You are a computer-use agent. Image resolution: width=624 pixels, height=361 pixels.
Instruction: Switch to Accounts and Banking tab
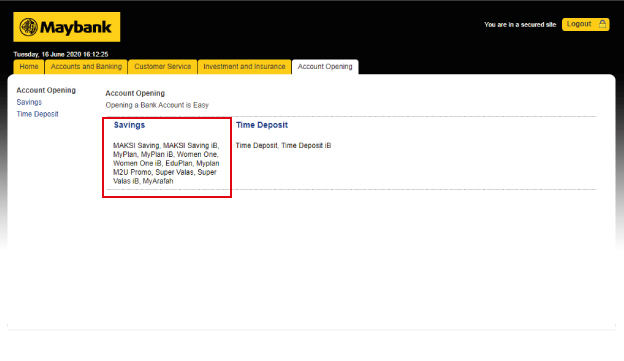86,66
